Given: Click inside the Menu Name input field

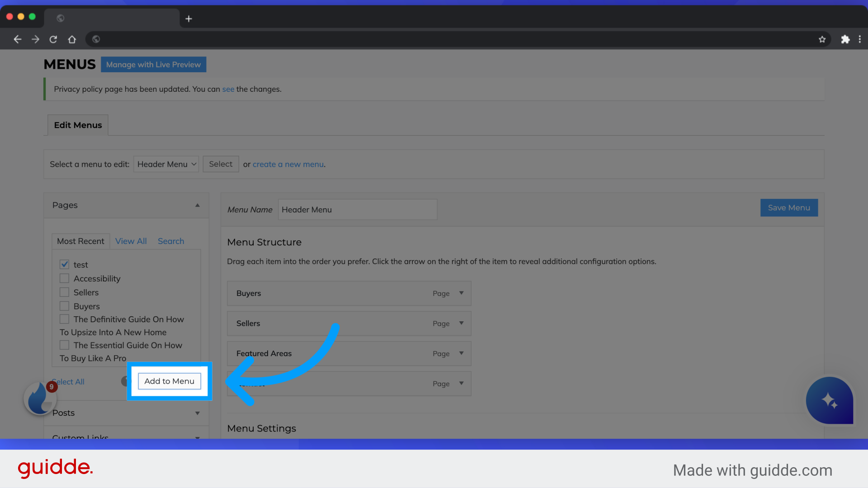Looking at the screenshot, I should click(357, 209).
